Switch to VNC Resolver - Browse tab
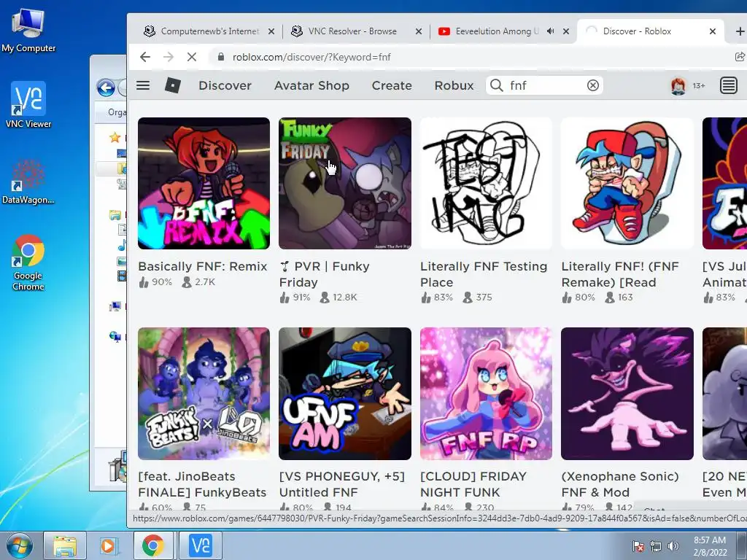Image resolution: width=747 pixels, height=560 pixels. point(352,31)
